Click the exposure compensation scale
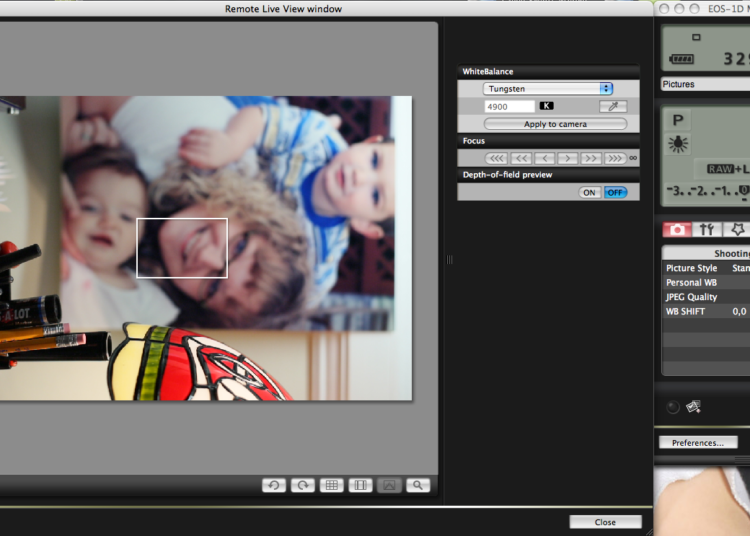Image resolution: width=750 pixels, height=536 pixels. [708, 191]
